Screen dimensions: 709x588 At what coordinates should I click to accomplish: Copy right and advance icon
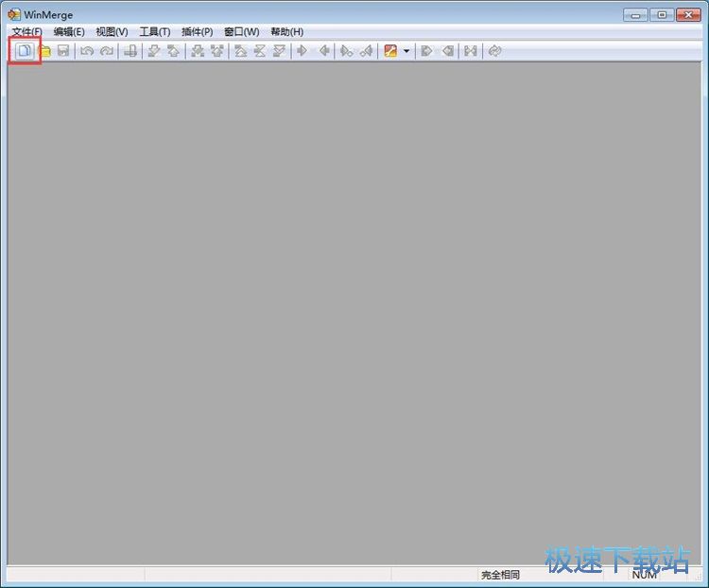tap(346, 51)
